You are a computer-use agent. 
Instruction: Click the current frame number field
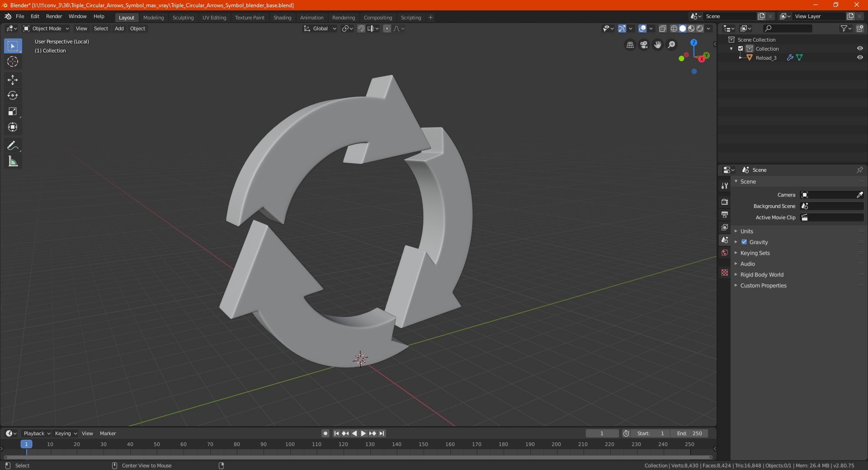tap(602, 433)
